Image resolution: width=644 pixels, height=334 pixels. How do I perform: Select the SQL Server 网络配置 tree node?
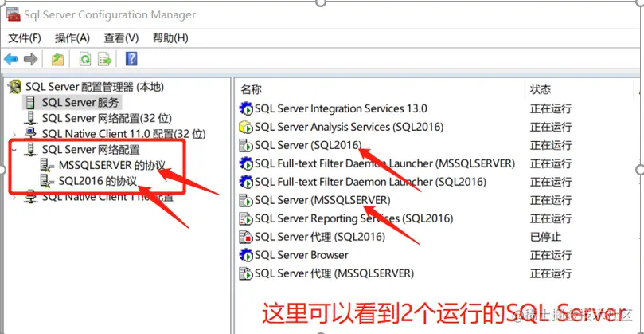[91, 150]
